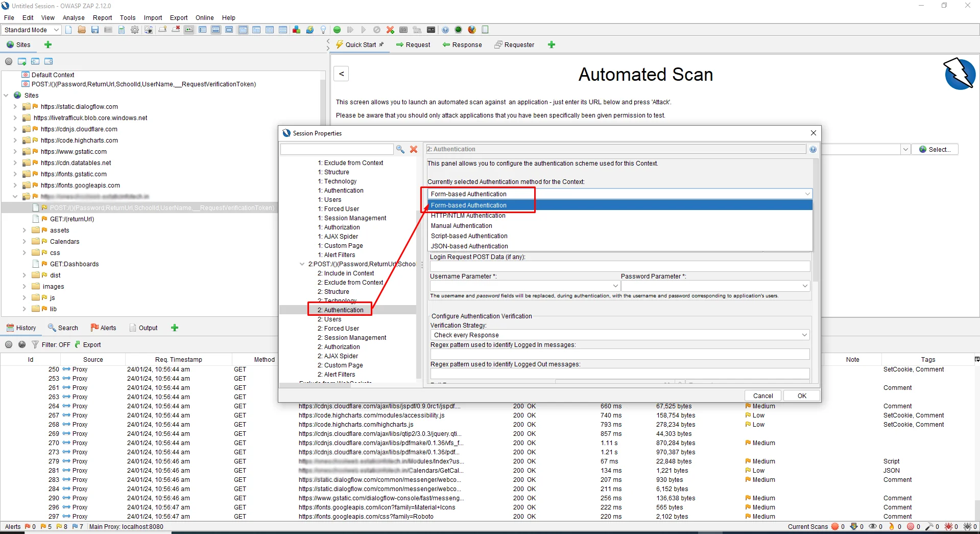The height and width of the screenshot is (534, 980).
Task: Select Script-based Authentication from the list
Action: [x=469, y=236]
